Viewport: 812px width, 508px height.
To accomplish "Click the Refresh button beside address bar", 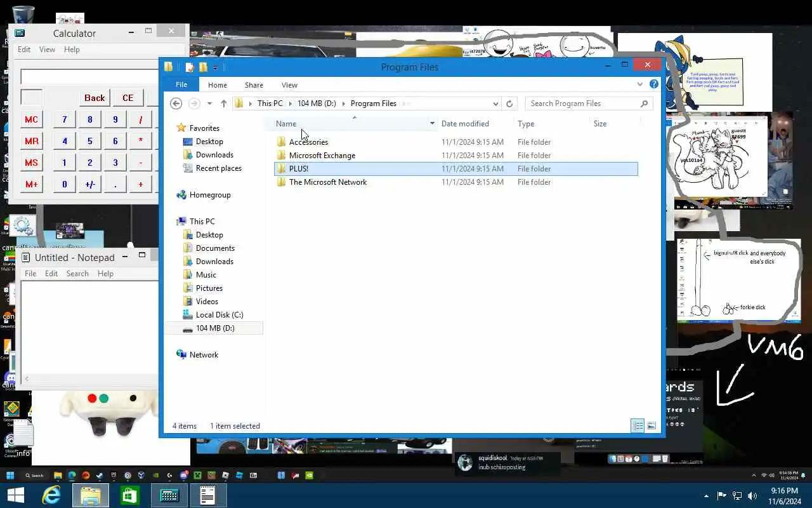I will pos(509,104).
